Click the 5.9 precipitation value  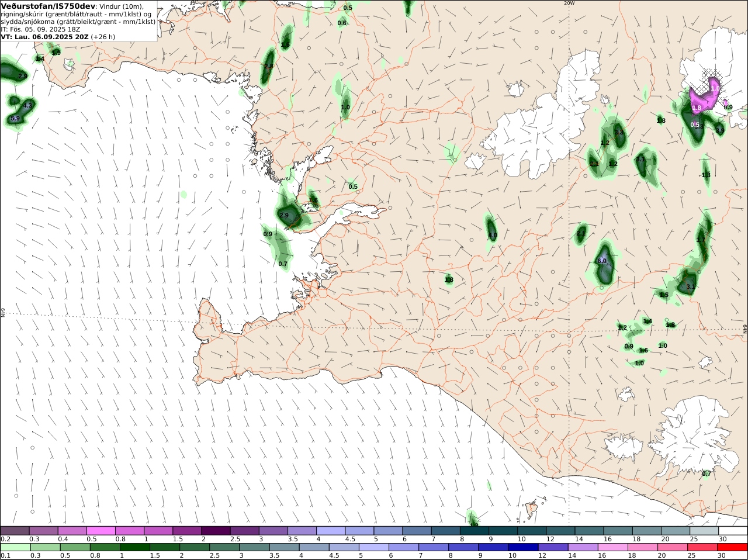[x=15, y=118]
